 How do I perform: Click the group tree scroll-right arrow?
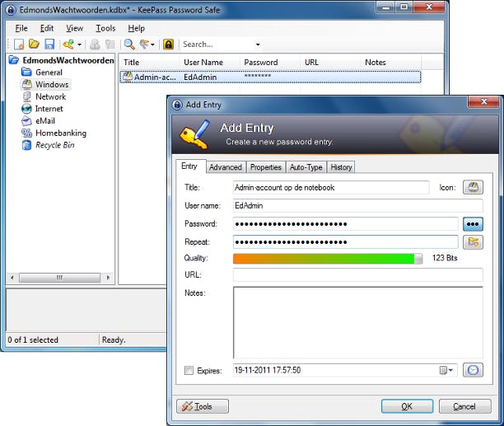coord(108,278)
